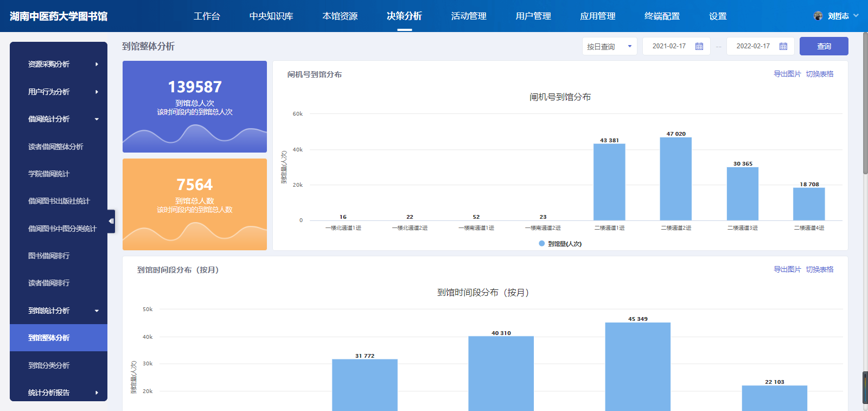Open the 按日查询 dropdown

coord(609,47)
